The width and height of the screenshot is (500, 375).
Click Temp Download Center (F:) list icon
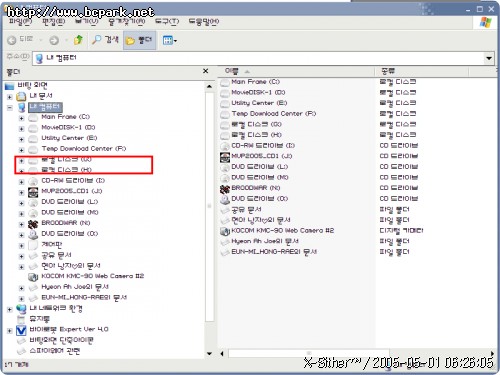pos(225,114)
